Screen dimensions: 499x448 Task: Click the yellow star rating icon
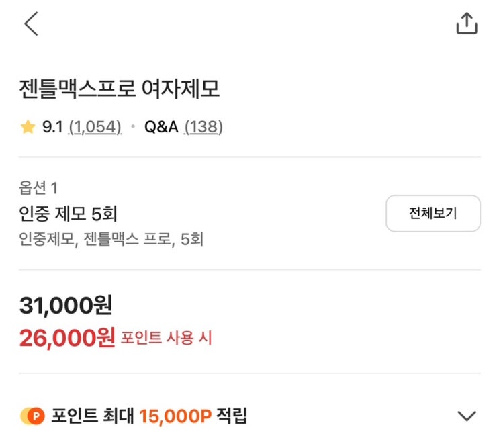click(x=28, y=127)
